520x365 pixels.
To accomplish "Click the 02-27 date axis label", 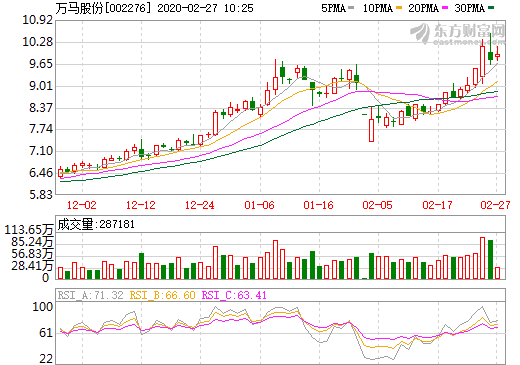I will point(495,205).
